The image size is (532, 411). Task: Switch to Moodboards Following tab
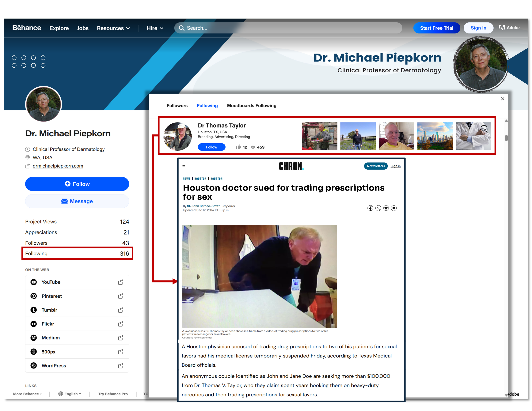click(x=252, y=105)
